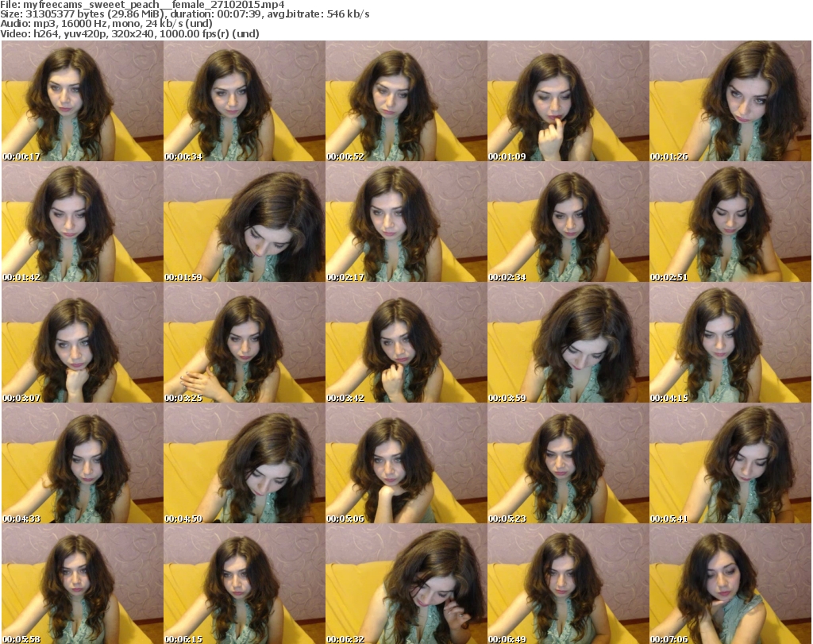Image resolution: width=813 pixels, height=644 pixels.
Task: Open the frame at 00:01:26
Action: pyautogui.click(x=730, y=101)
